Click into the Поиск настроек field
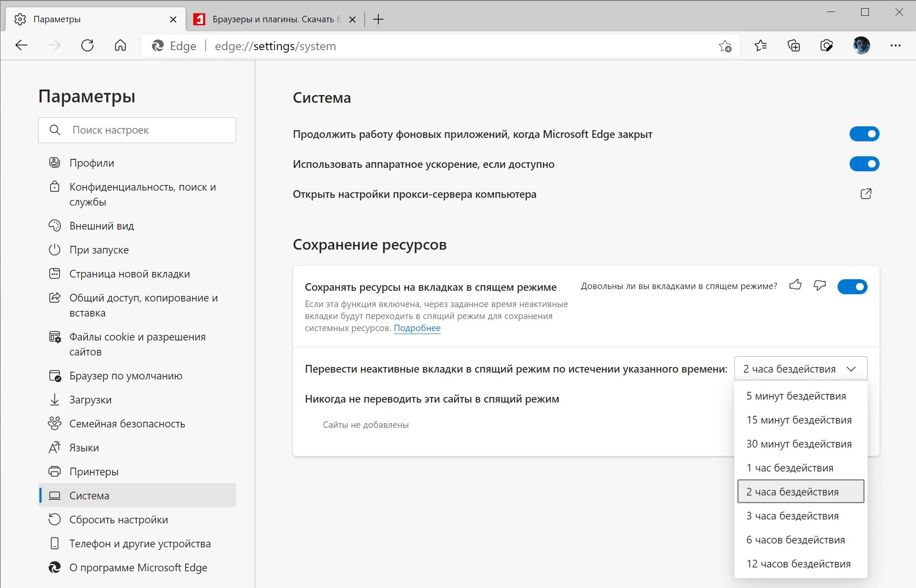916x588 pixels. point(137,130)
